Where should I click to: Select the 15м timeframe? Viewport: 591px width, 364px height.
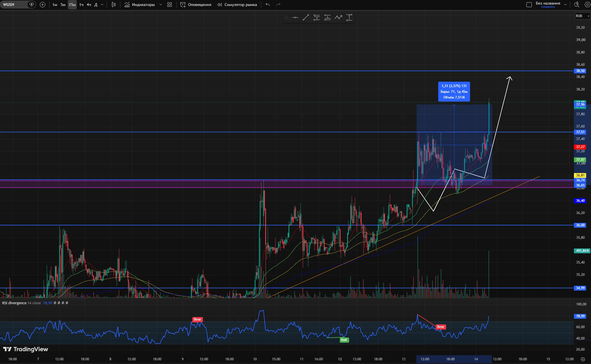(72, 5)
